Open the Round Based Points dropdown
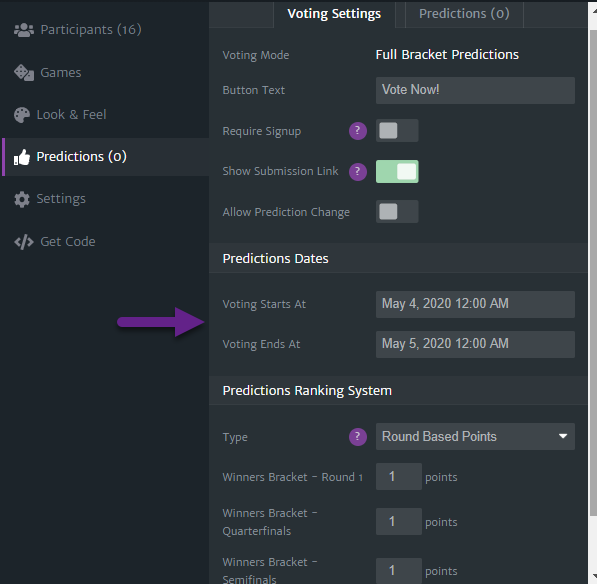Screen dimensions: 597x584 475,436
